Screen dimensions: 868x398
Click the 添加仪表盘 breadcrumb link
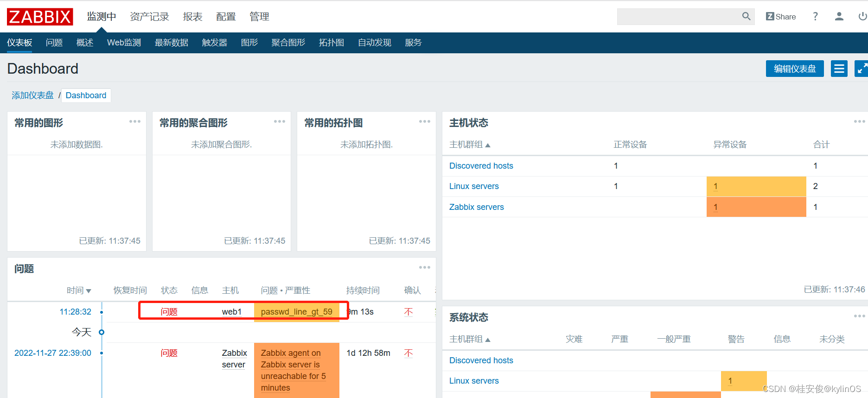click(32, 95)
